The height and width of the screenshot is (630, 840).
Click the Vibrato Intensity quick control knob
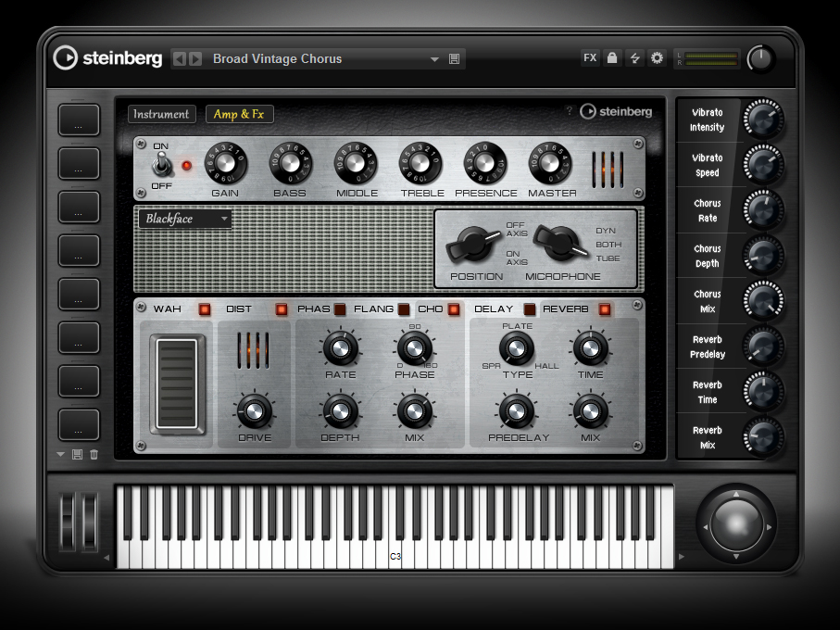(x=763, y=120)
